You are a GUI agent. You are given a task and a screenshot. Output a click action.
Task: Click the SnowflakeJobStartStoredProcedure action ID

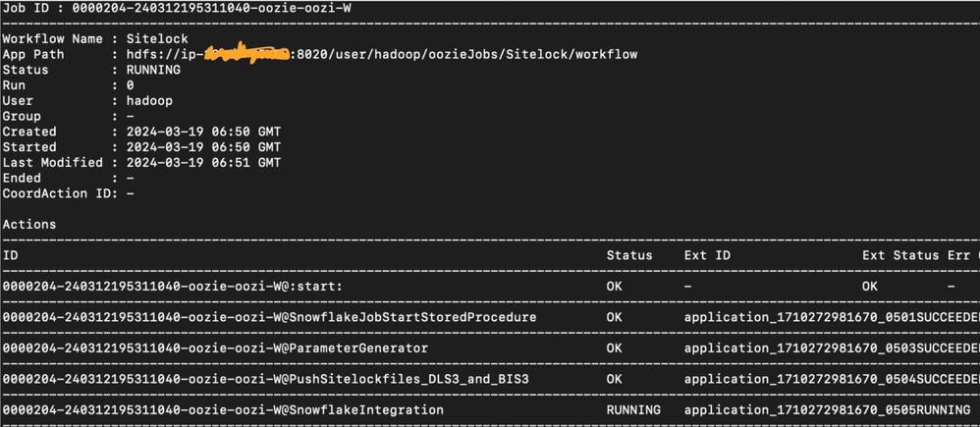click(269, 317)
